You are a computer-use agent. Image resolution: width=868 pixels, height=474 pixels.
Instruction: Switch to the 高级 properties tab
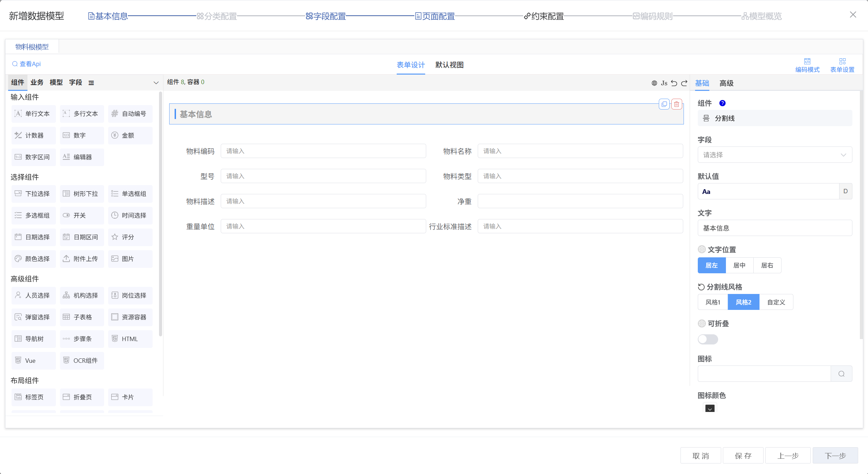726,83
